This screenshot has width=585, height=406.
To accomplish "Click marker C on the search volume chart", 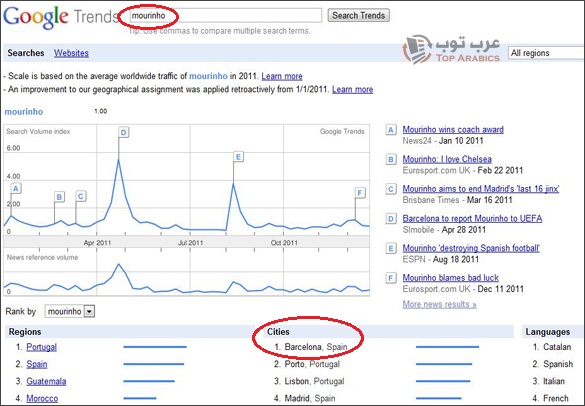I will click(81, 196).
